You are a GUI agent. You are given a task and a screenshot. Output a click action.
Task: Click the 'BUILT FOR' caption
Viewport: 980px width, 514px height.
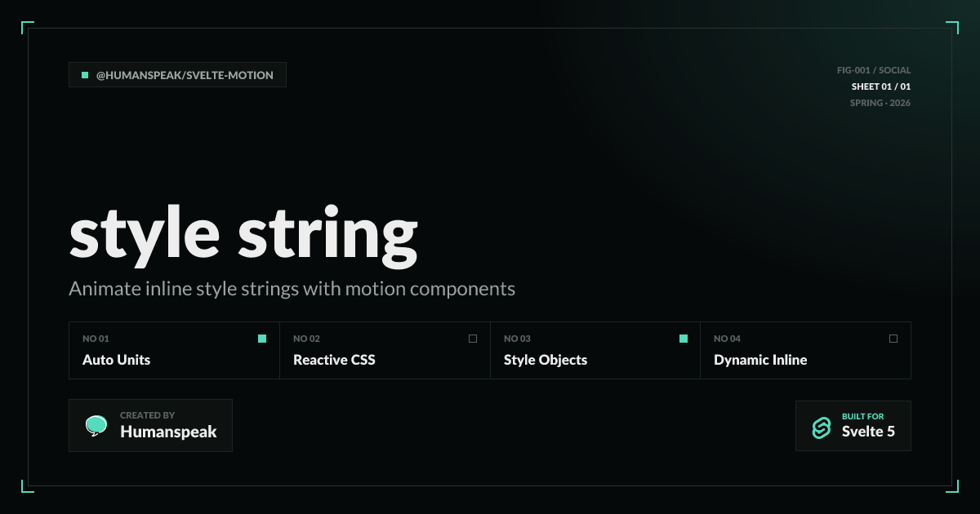point(863,416)
